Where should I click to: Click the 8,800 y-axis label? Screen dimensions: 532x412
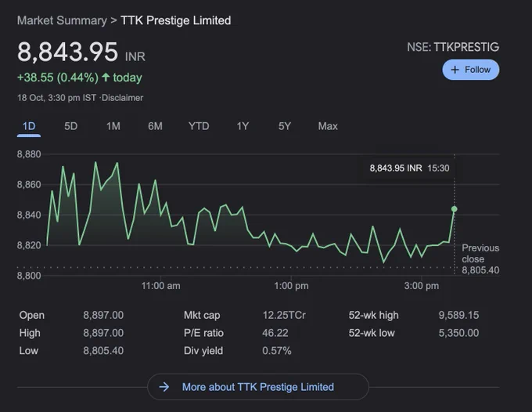point(29,275)
